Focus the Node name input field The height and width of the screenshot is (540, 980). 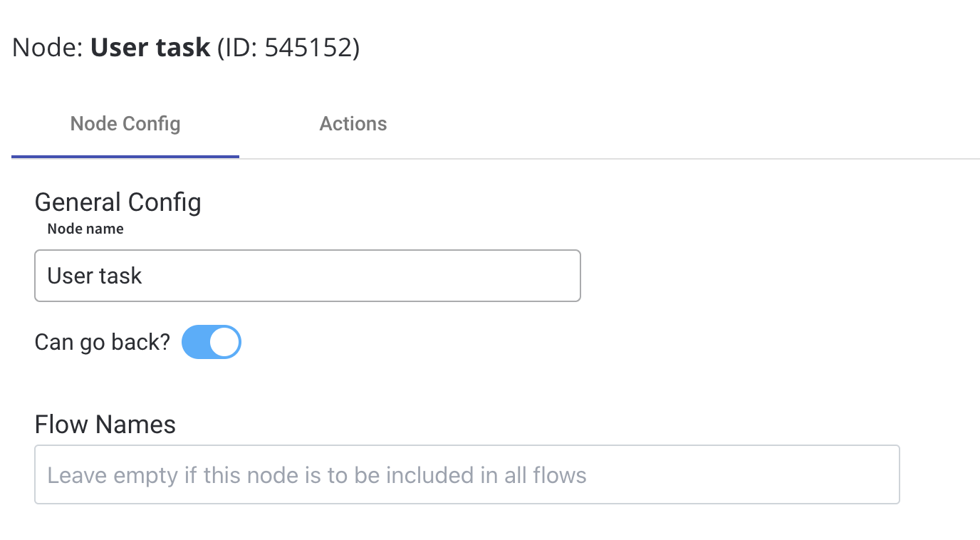(308, 276)
